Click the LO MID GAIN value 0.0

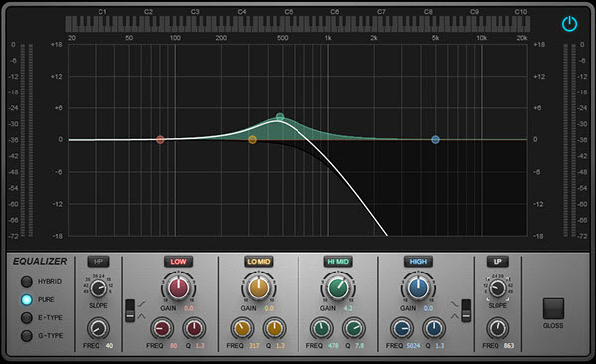click(x=269, y=308)
